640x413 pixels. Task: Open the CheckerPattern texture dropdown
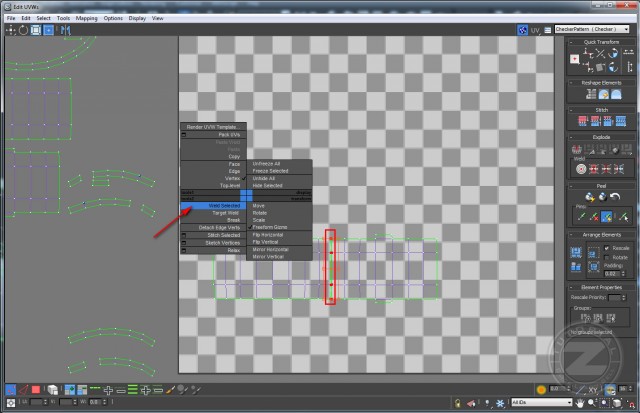[592, 30]
